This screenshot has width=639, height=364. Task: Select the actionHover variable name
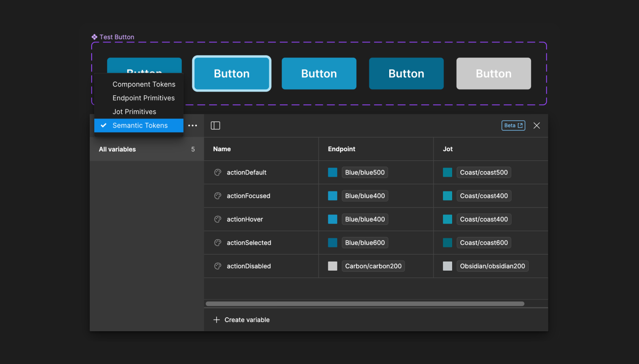coord(245,219)
